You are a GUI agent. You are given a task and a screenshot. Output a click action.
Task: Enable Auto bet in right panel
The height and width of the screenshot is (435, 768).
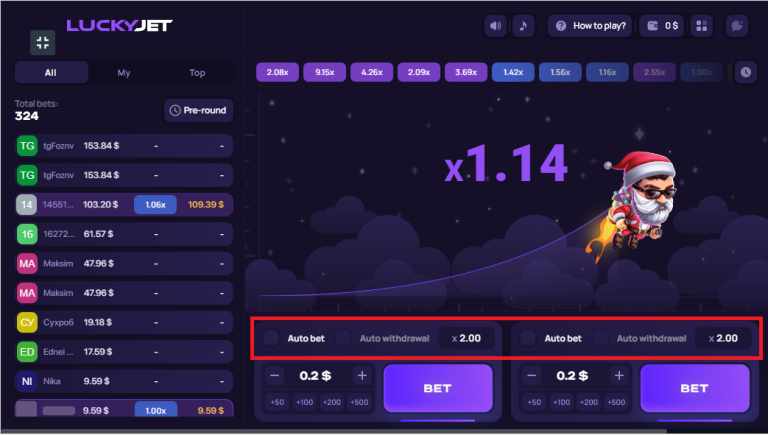pos(528,338)
